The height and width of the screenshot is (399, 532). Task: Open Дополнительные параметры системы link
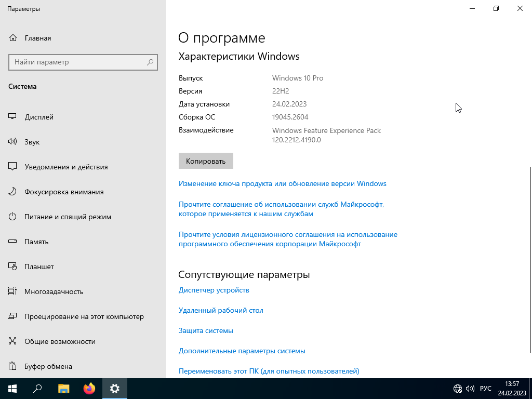[242, 351]
